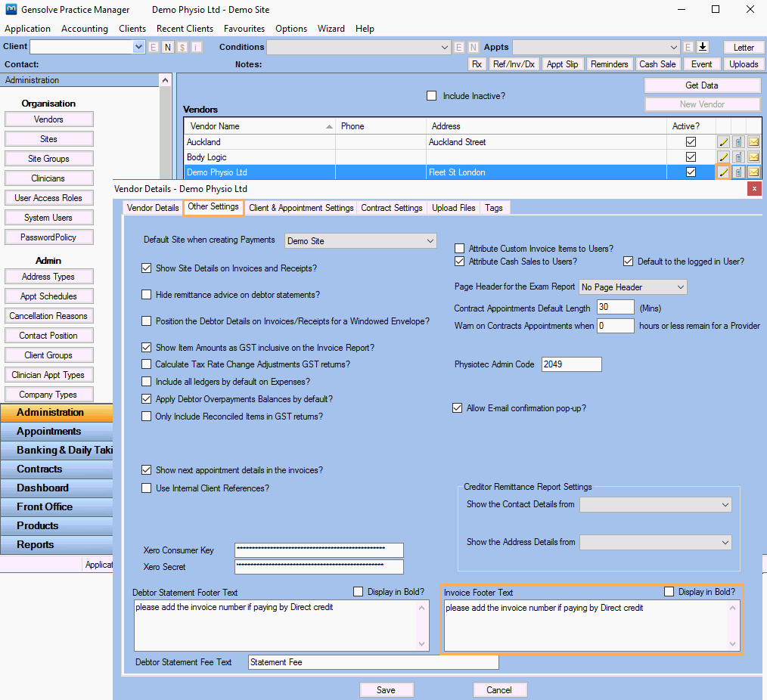Toggle Default to the logged in User checkbox
This screenshot has height=700, width=767.
coord(628,262)
